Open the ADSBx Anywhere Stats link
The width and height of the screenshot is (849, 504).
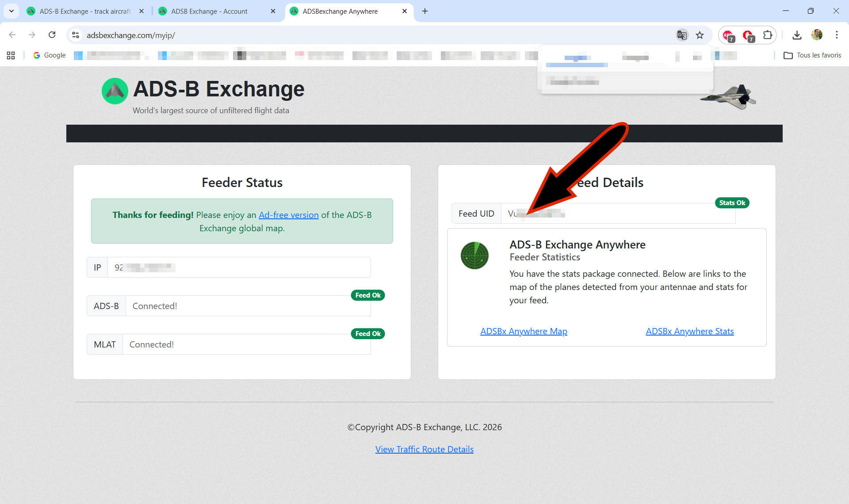[x=689, y=331]
